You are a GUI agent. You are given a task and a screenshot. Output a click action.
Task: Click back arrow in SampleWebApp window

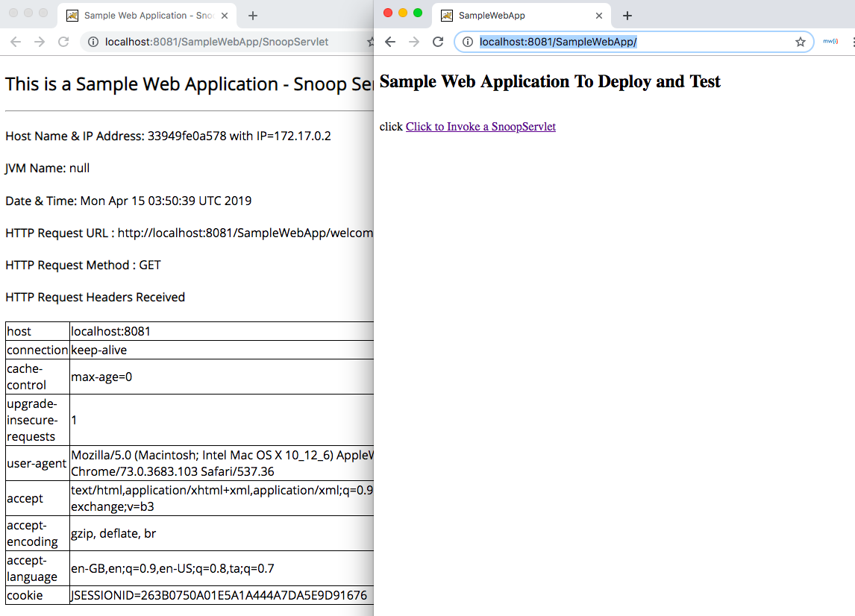coord(390,42)
